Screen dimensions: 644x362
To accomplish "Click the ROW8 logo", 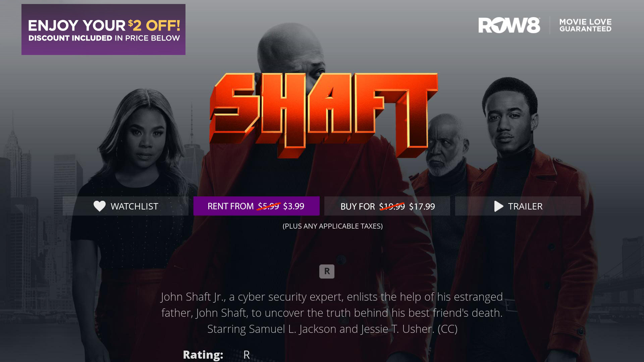I will coord(509,25).
